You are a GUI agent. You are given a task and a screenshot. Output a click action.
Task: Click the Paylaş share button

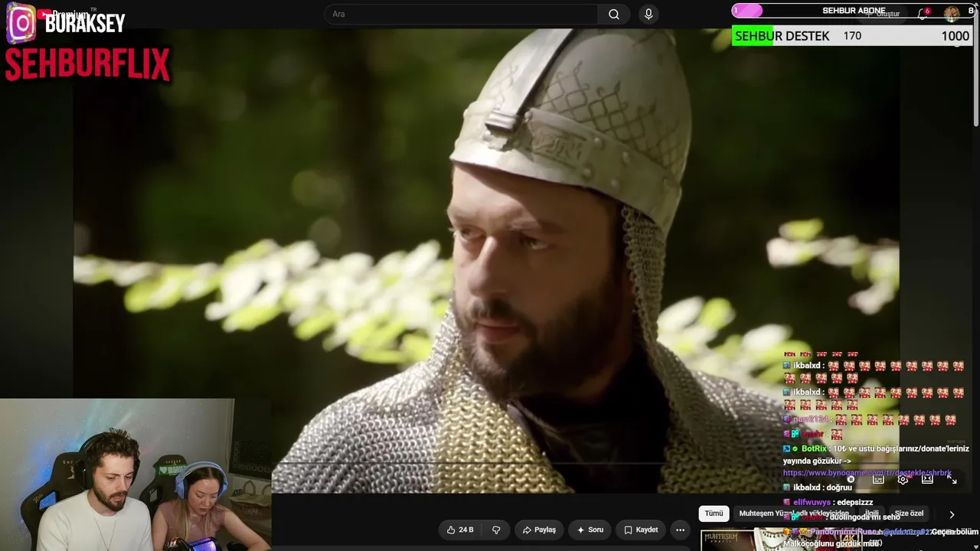(539, 530)
